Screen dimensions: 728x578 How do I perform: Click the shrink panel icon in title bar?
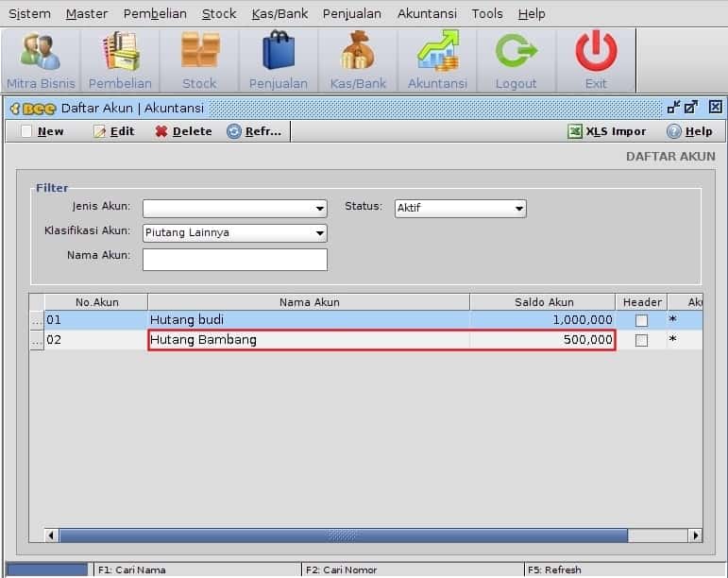pyautogui.click(x=673, y=108)
